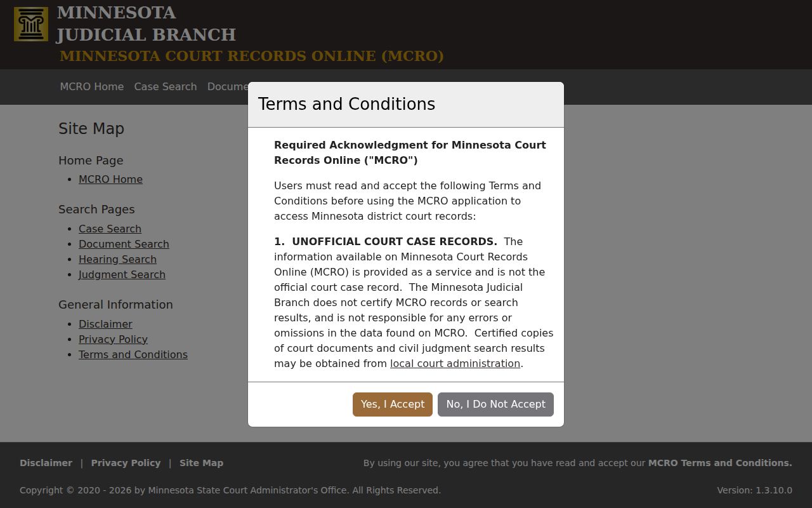Click Disclaimer in the footer
Screen dimensions: 812x508
pos(46,463)
